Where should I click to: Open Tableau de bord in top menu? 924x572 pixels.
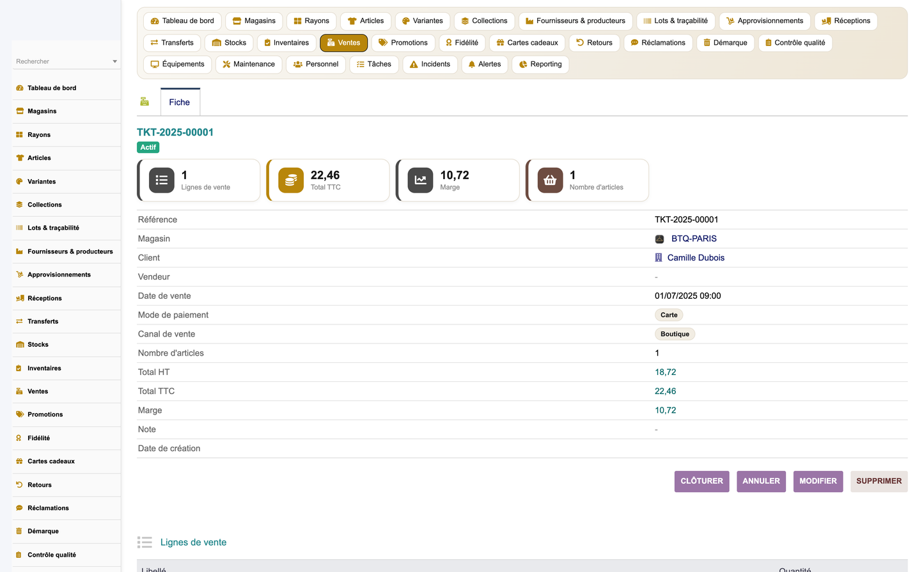(x=182, y=21)
